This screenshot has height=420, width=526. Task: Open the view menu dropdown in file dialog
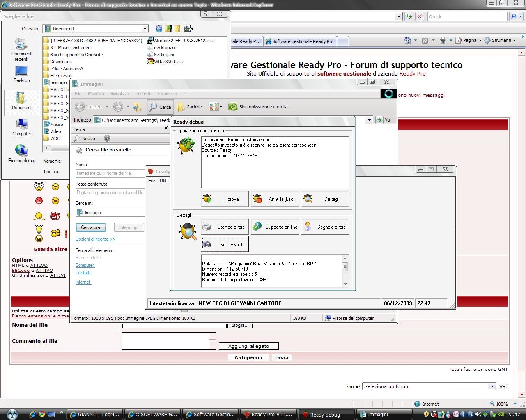tap(188, 29)
